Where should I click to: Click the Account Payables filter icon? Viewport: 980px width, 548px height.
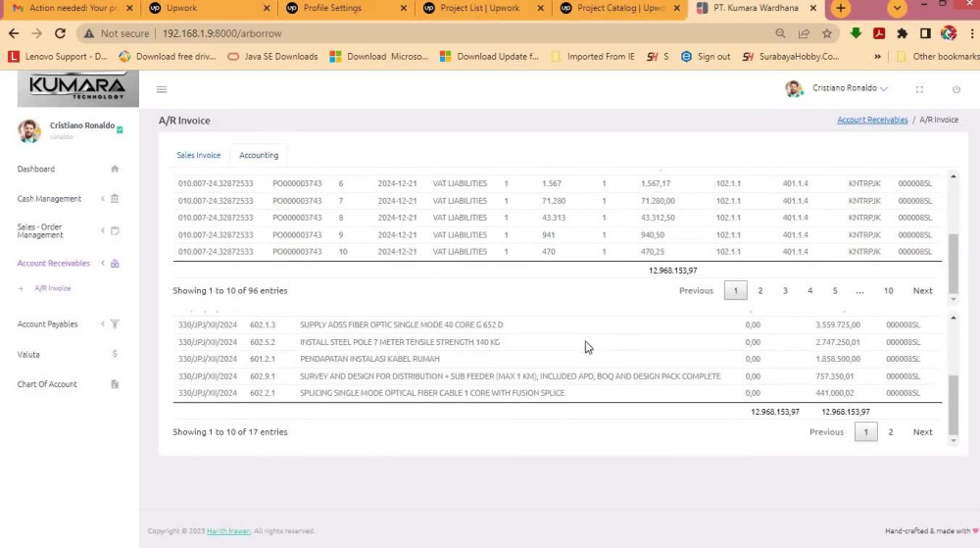(x=115, y=324)
